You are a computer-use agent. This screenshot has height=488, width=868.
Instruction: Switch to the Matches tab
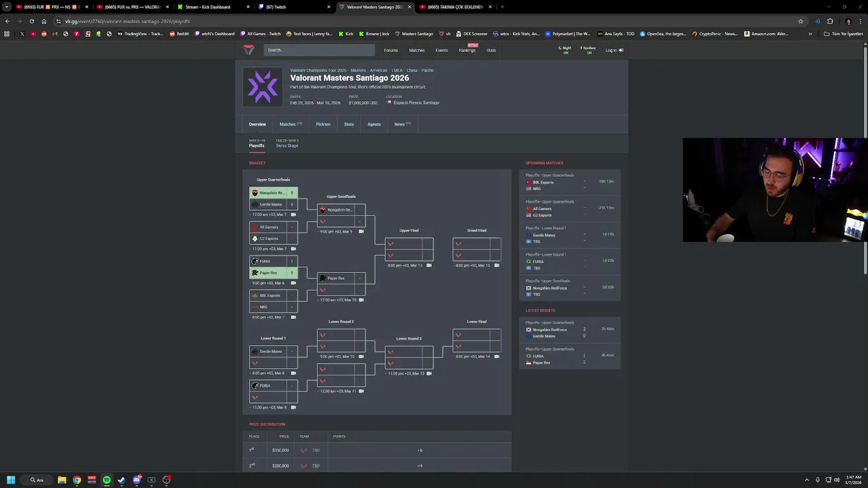[x=290, y=124]
